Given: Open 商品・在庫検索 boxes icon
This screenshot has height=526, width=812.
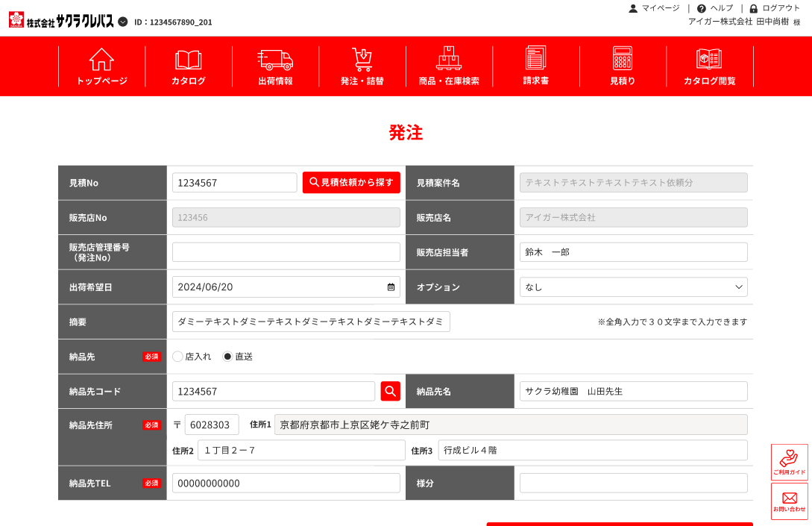Looking at the screenshot, I should (449, 58).
